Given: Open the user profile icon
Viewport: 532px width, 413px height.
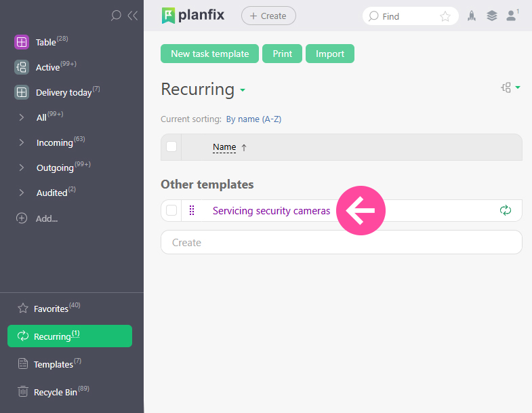Looking at the screenshot, I should point(512,16).
